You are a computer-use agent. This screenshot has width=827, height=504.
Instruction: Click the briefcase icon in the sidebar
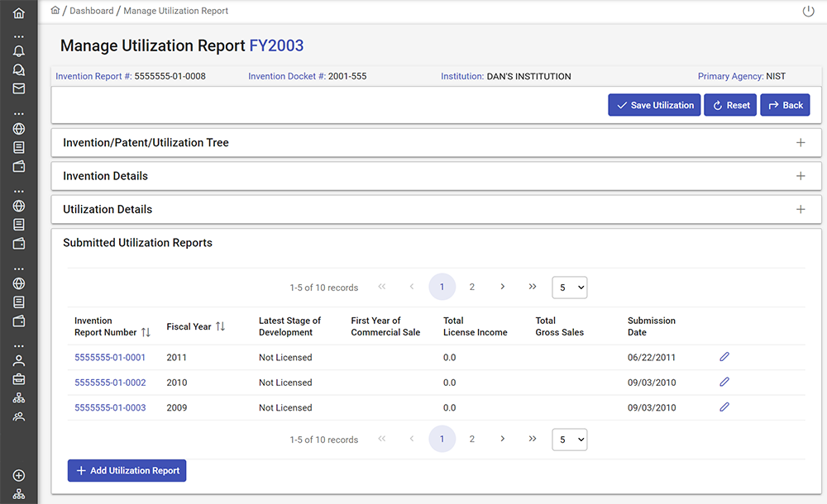[x=18, y=379]
